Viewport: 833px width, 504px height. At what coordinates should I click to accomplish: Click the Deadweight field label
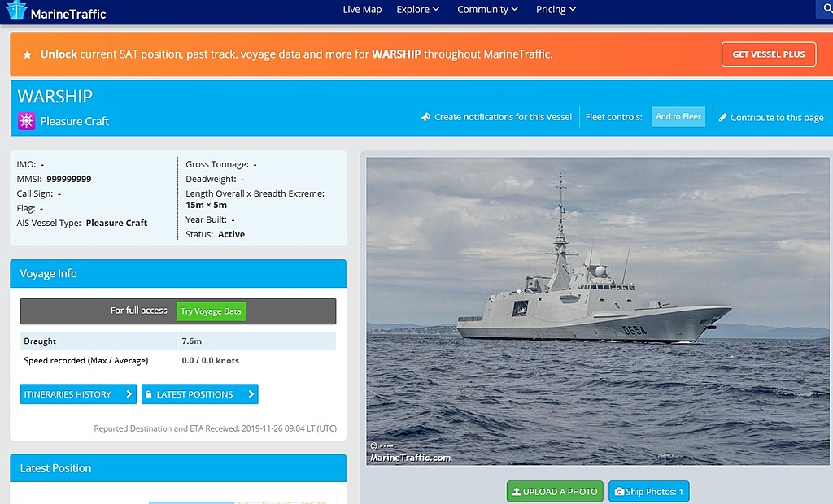pyautogui.click(x=211, y=179)
